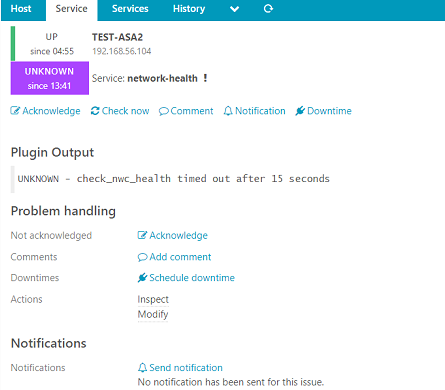Click the Comment speech bubble icon in the top action row
445x390 pixels.
[164, 111]
